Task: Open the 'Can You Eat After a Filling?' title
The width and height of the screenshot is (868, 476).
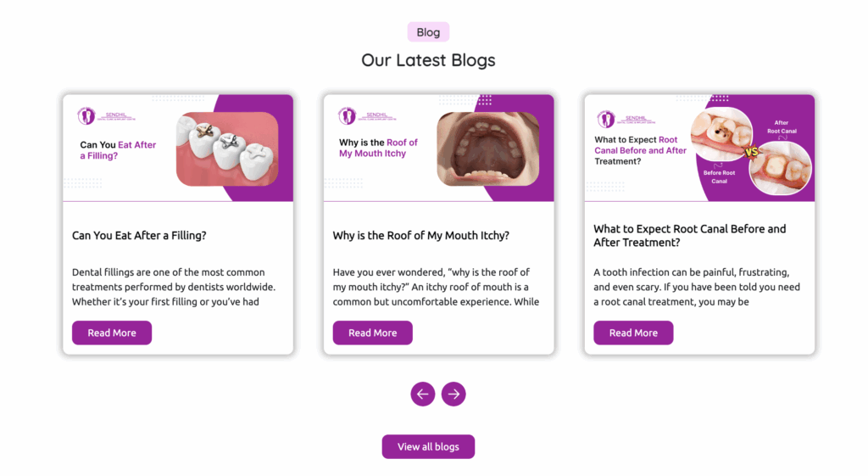Action: [x=139, y=236]
